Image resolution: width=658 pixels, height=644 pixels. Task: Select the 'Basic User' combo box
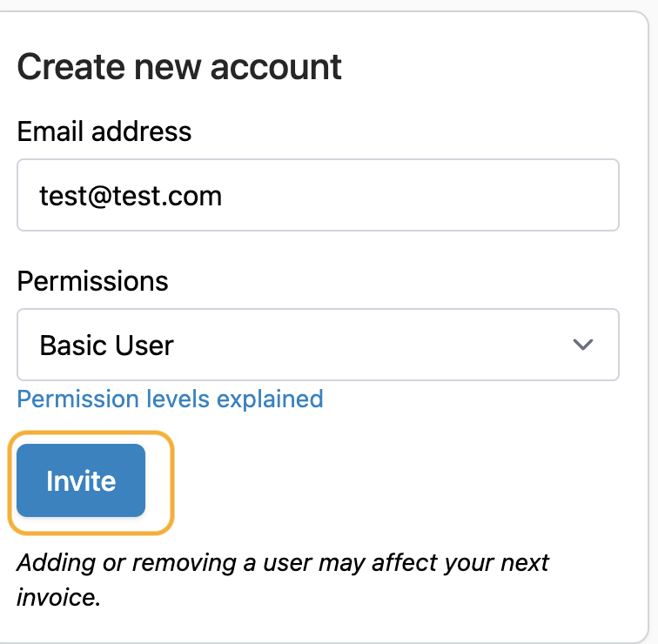tap(318, 345)
